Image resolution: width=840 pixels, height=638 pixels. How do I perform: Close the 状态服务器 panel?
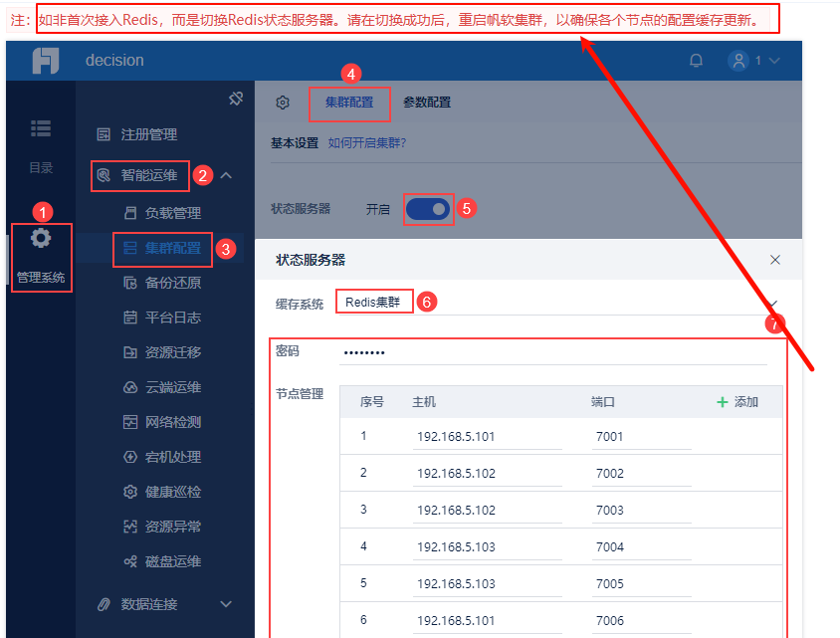coord(774,260)
